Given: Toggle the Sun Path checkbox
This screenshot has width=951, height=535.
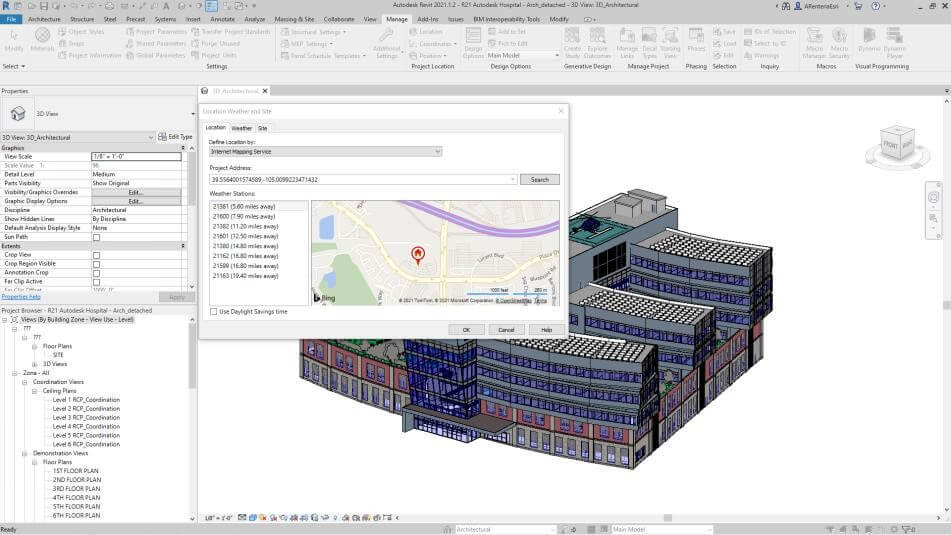Looking at the screenshot, I should [96, 237].
